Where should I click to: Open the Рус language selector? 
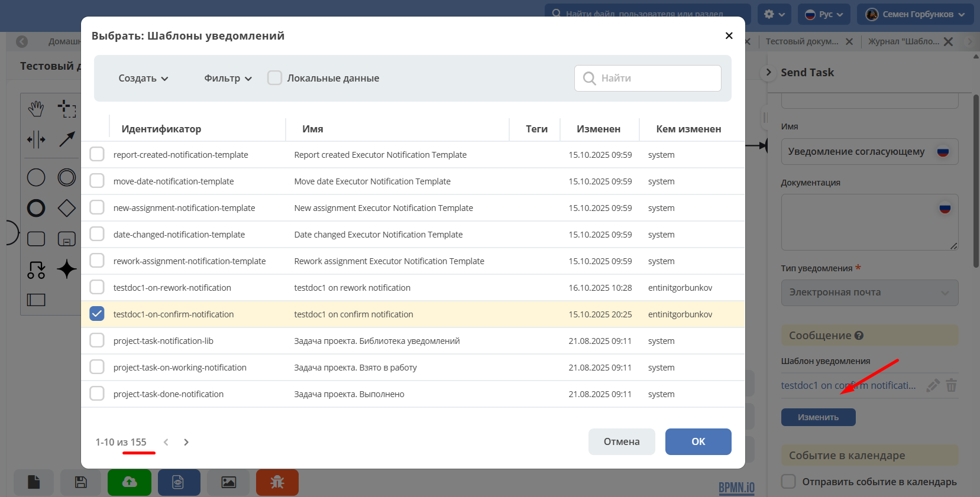[824, 14]
